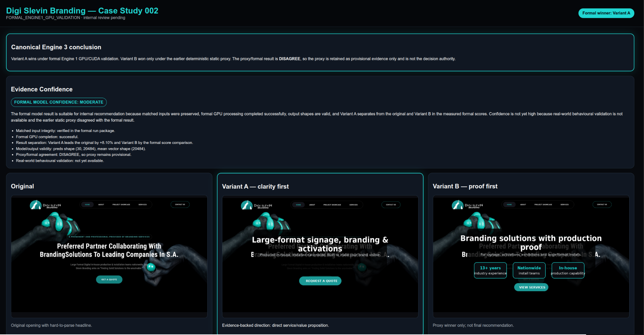Select the 'Formal winner: Variant A' badge
The width and height of the screenshot is (644, 335).
point(606,13)
